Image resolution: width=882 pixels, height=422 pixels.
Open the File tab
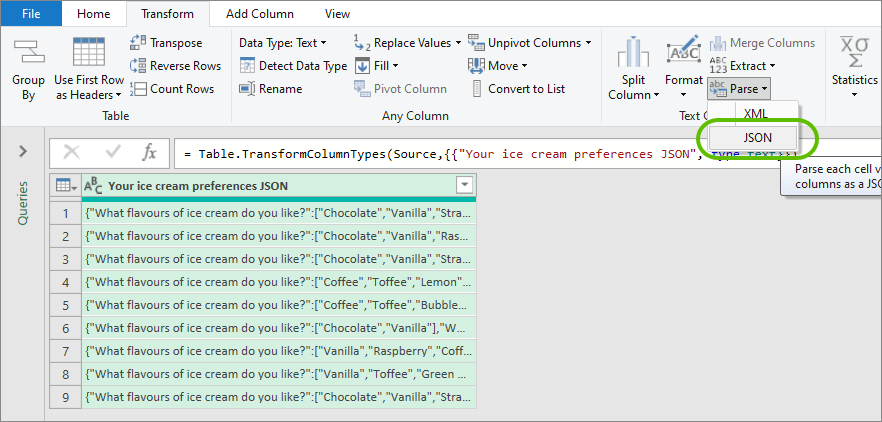[31, 14]
